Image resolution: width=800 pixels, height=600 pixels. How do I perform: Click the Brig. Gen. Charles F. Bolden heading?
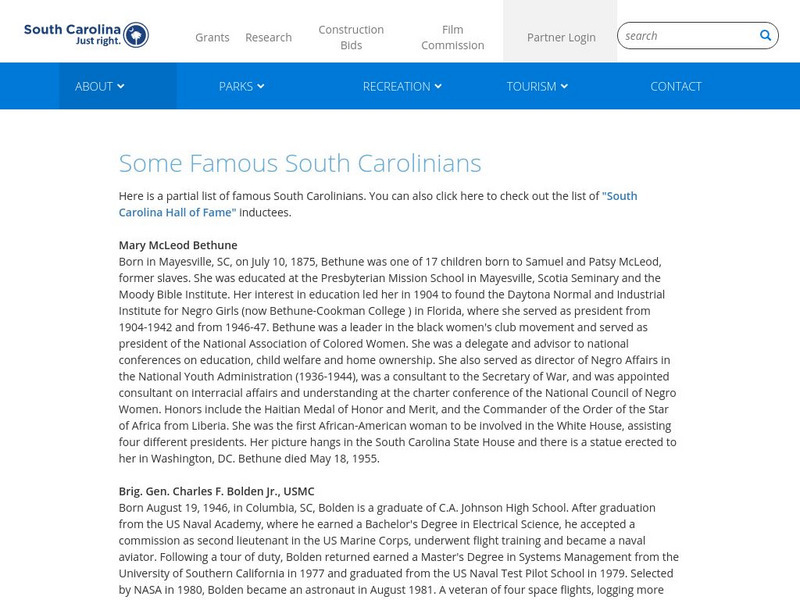click(x=216, y=491)
